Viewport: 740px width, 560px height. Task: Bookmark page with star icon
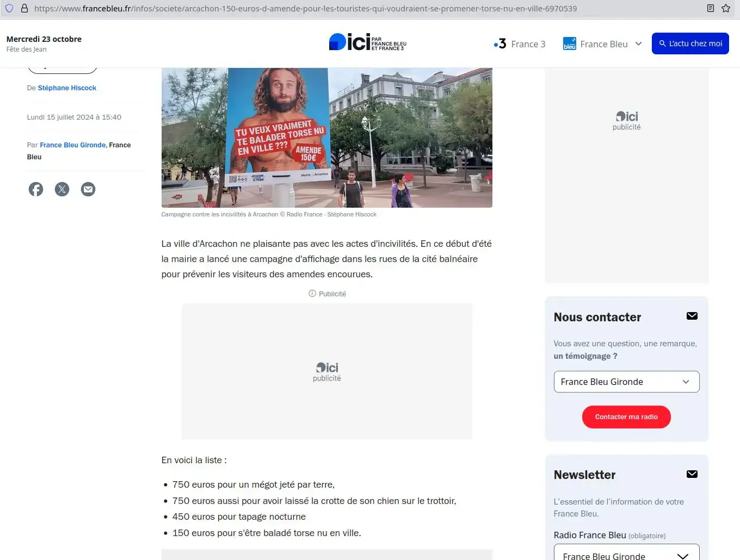pos(725,8)
